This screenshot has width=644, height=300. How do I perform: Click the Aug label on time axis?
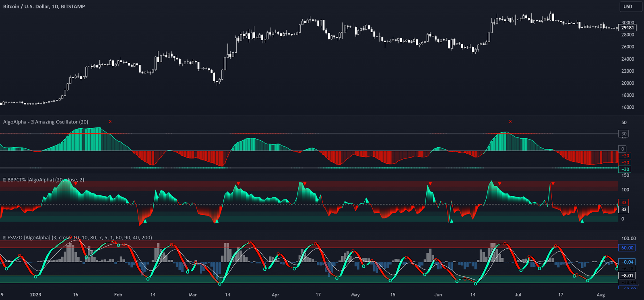click(x=601, y=295)
